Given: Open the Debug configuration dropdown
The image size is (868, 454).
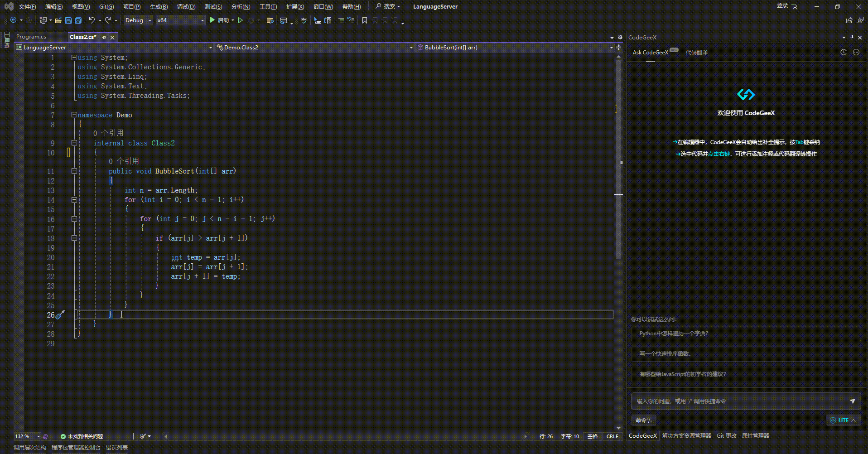Looking at the screenshot, I should (138, 20).
